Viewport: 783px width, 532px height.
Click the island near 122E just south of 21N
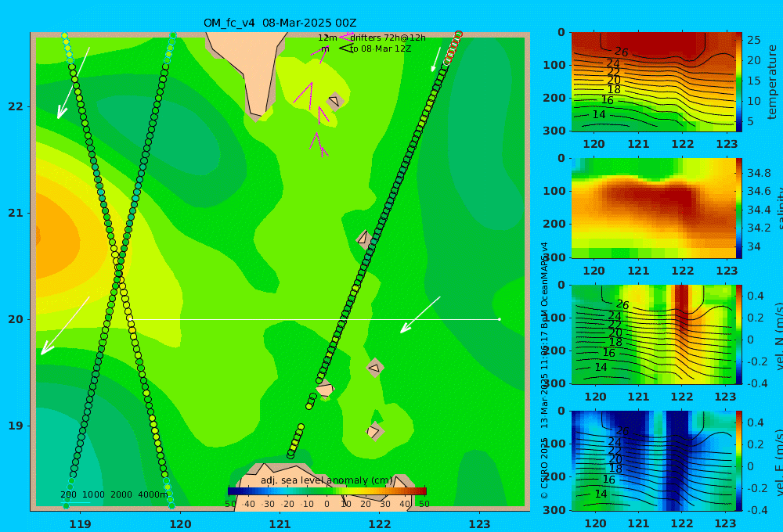pos(363,239)
